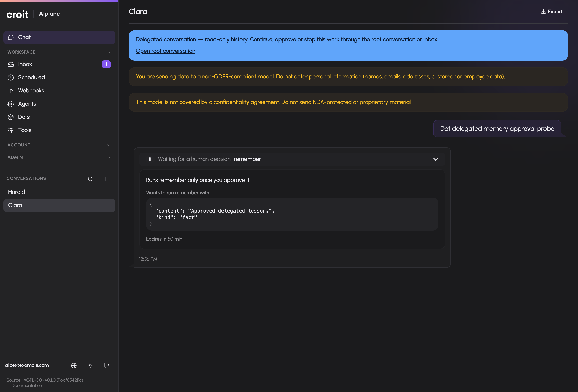Click the AGPL-3.0 license text
This screenshot has width=578, height=392.
33,380
